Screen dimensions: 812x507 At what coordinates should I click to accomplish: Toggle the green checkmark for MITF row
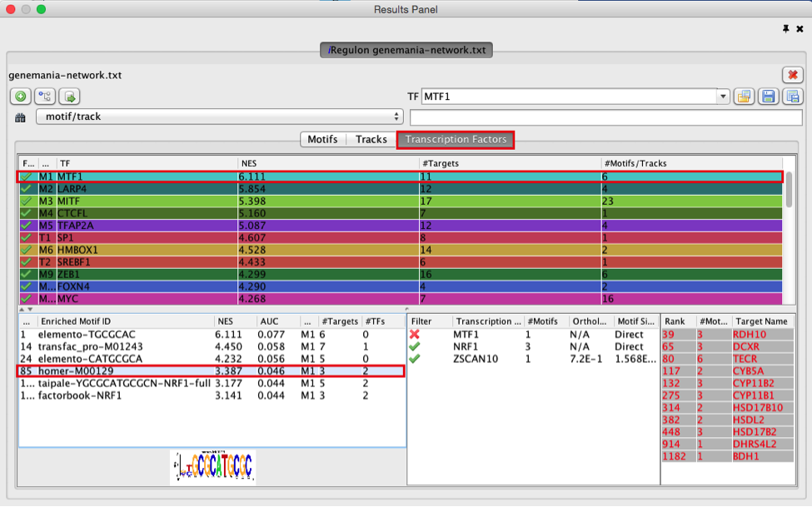pyautogui.click(x=26, y=201)
